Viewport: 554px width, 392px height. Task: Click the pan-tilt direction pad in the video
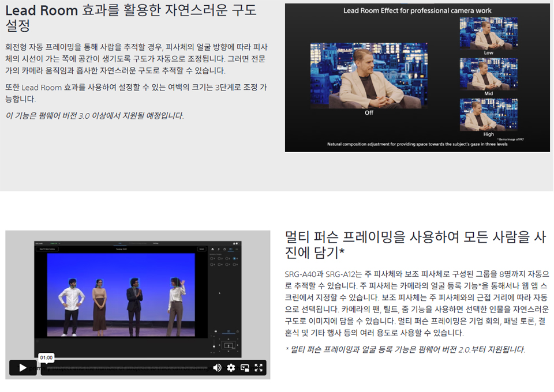pos(229,345)
